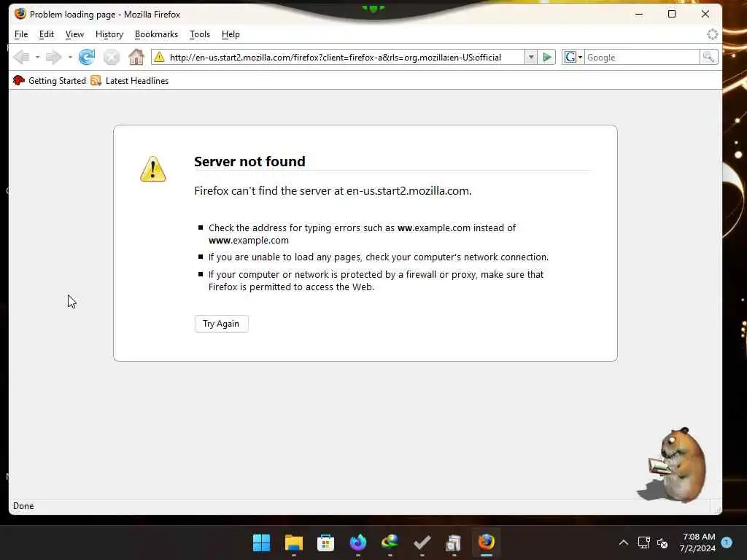The width and height of the screenshot is (747, 560).
Task: Click the Latest Headlines RSS icon
Action: point(96,80)
